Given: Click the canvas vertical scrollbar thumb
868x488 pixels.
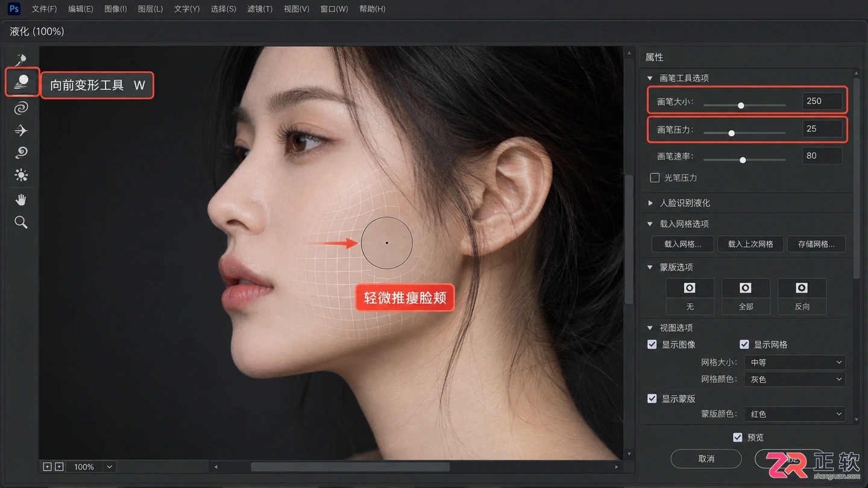Looking at the screenshot, I should point(629,239).
